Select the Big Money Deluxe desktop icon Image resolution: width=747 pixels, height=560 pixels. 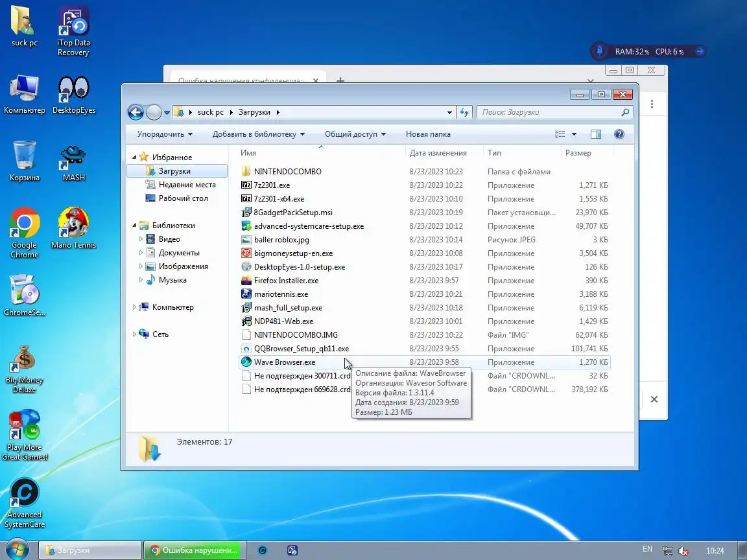(24, 369)
